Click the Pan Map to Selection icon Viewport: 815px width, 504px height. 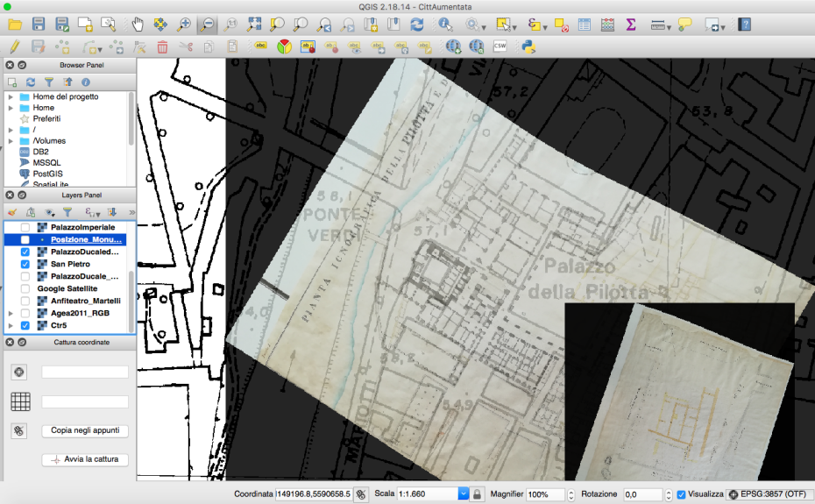160,25
